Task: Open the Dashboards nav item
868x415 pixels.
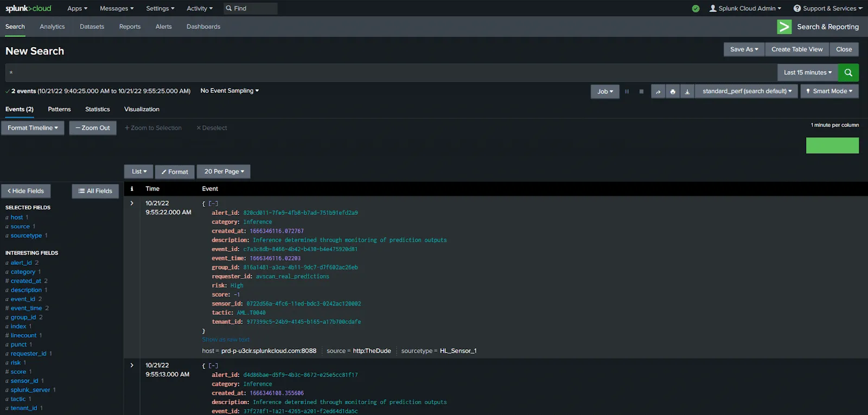Action: click(203, 27)
